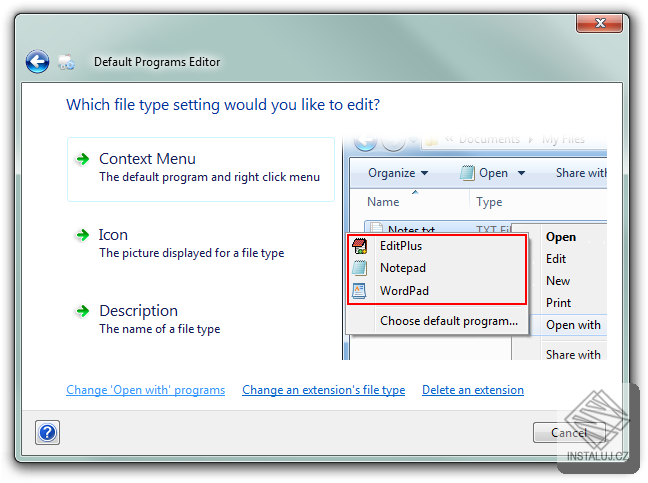Select Open with in the context menu

pos(573,325)
